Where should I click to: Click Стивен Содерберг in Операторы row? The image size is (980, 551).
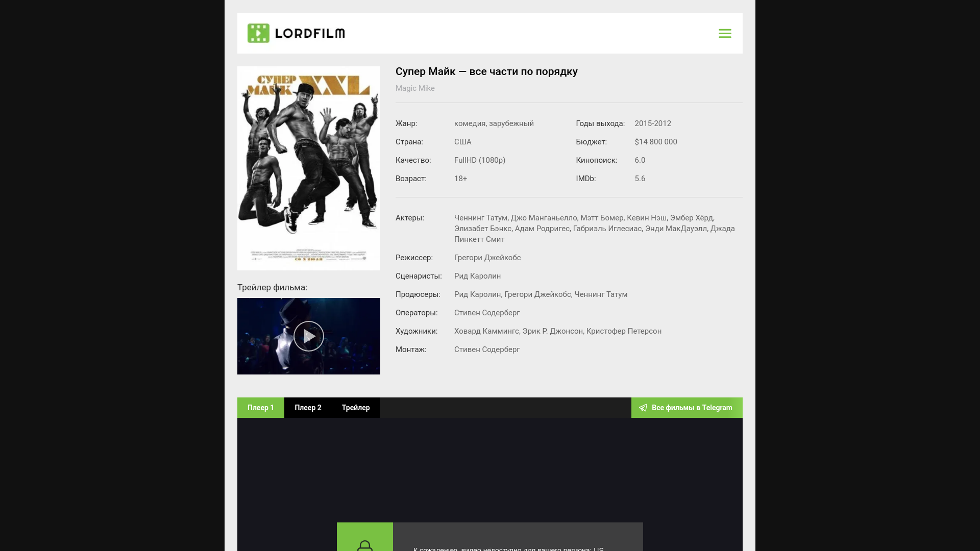coord(487,313)
